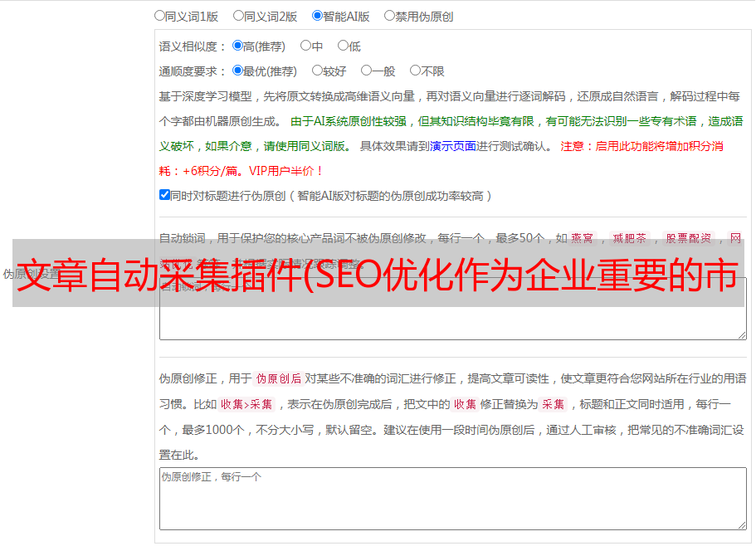Set 语义相似度 to 低
This screenshot has height=546, width=756.
(x=344, y=46)
